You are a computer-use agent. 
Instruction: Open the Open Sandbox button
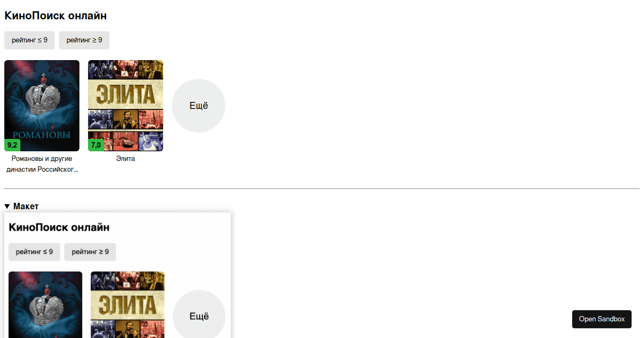602,319
